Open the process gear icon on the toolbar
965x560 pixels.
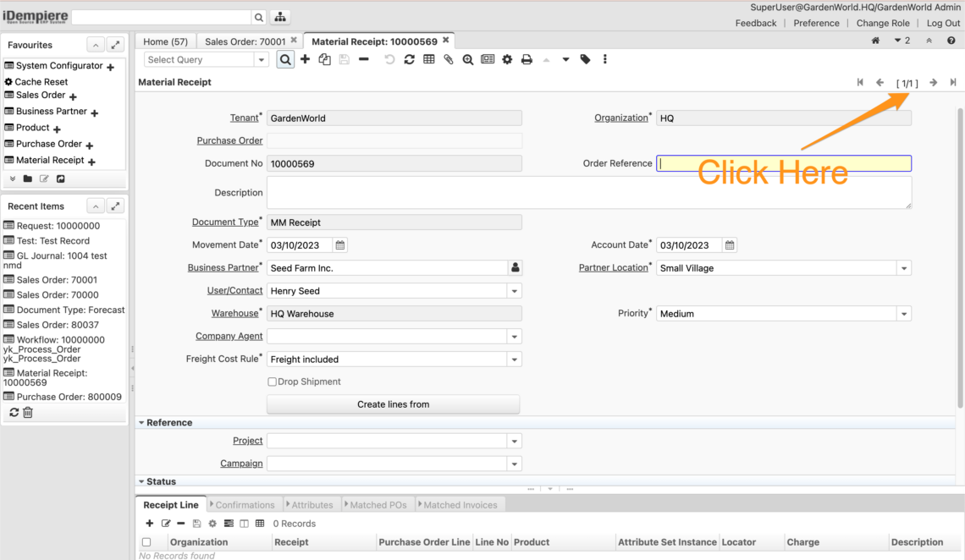507,59
